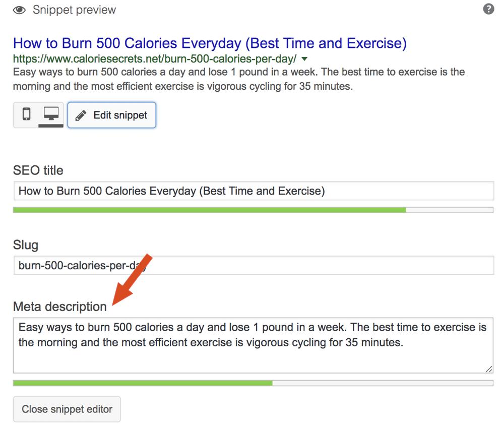Click the blue snippet title link

click(x=210, y=43)
